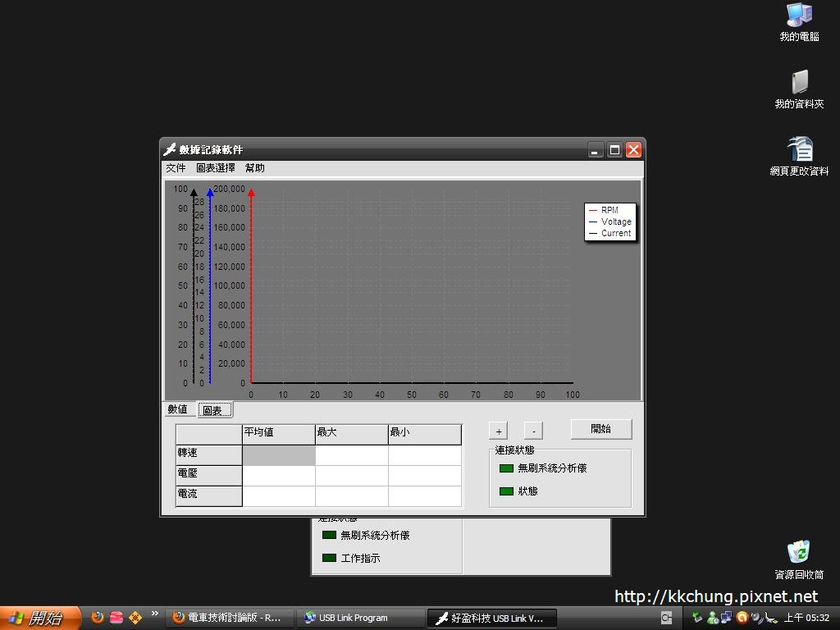Expand the quick launch toolbar chevron
840x630 pixels.
pyautogui.click(x=154, y=612)
